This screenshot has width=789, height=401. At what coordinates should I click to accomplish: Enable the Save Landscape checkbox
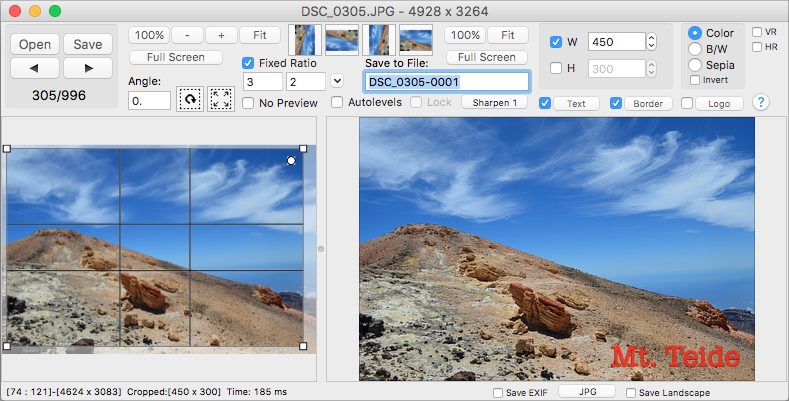630,392
